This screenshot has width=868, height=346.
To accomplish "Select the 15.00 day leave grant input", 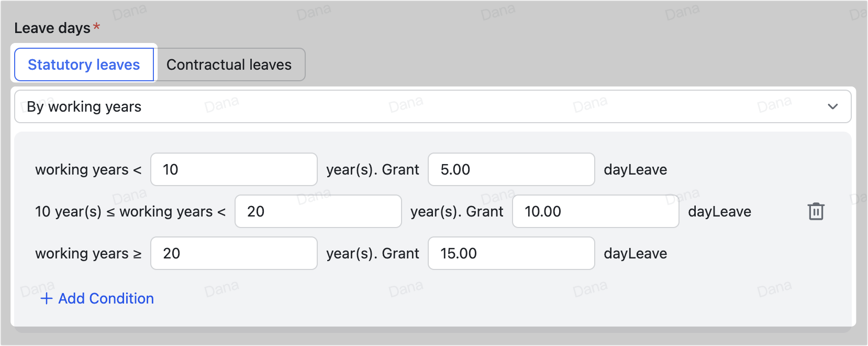I will [511, 253].
